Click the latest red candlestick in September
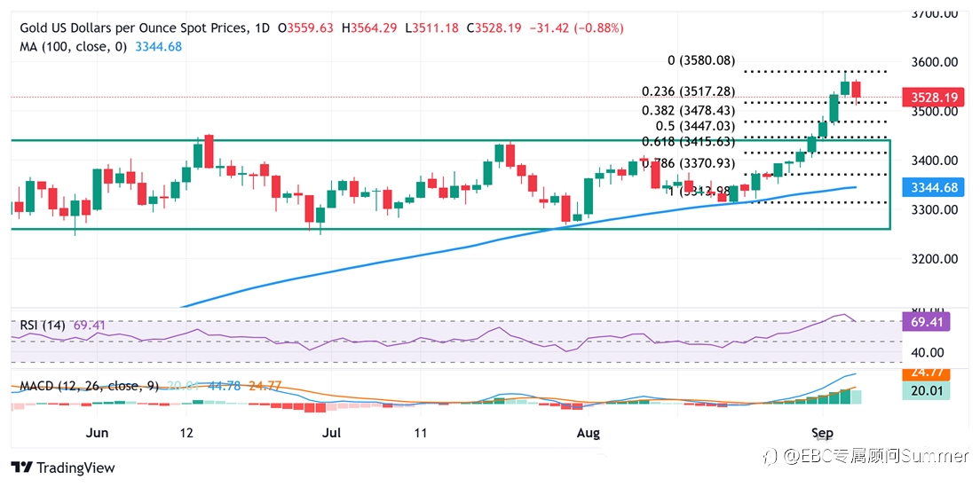980x487 pixels. tap(856, 91)
